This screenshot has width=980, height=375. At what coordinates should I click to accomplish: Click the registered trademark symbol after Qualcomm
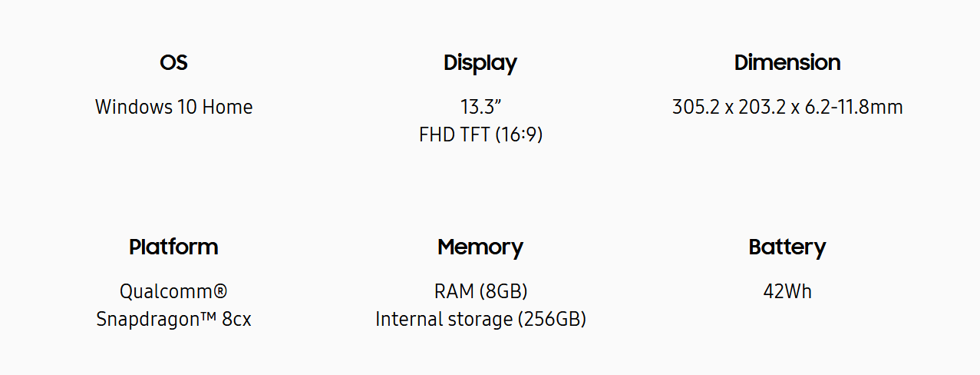pyautogui.click(x=220, y=291)
